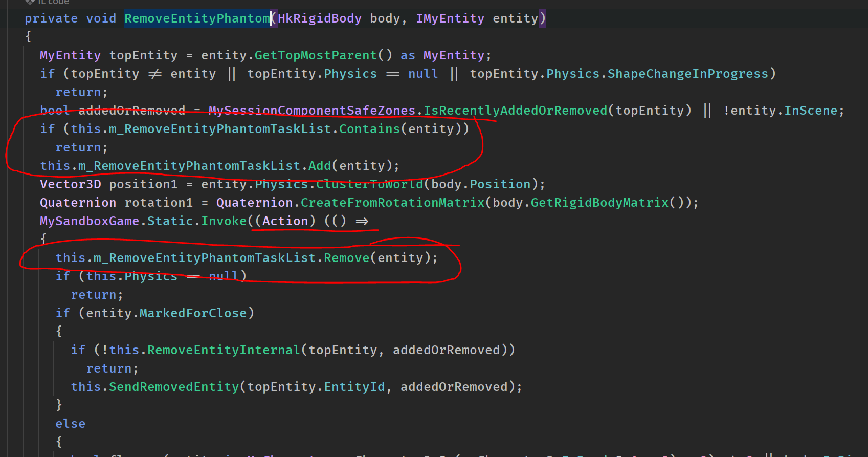Screen dimensions: 868x457
Task: Click the MarkedForClose property
Action: pyautogui.click(x=193, y=313)
